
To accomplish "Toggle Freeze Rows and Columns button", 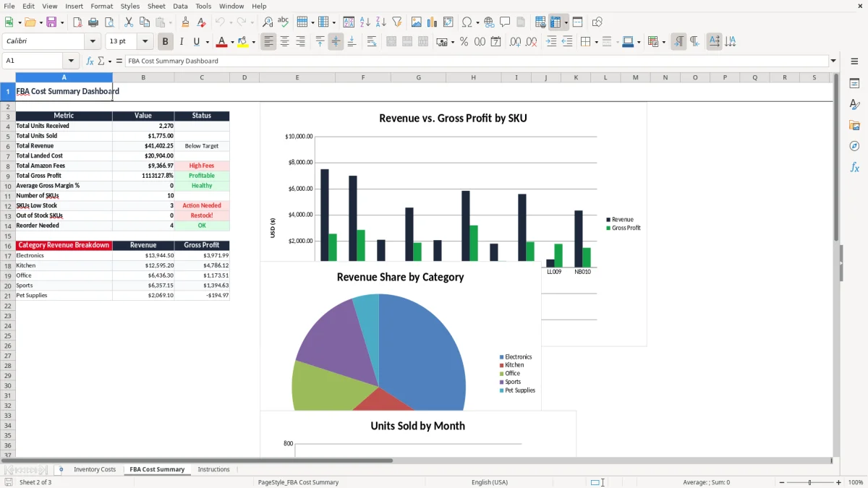I will click(x=556, y=22).
